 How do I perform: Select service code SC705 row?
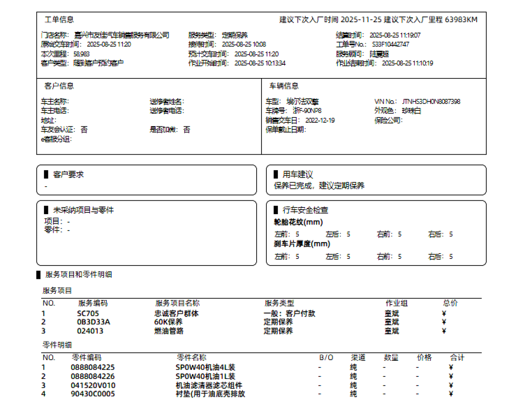(88, 313)
